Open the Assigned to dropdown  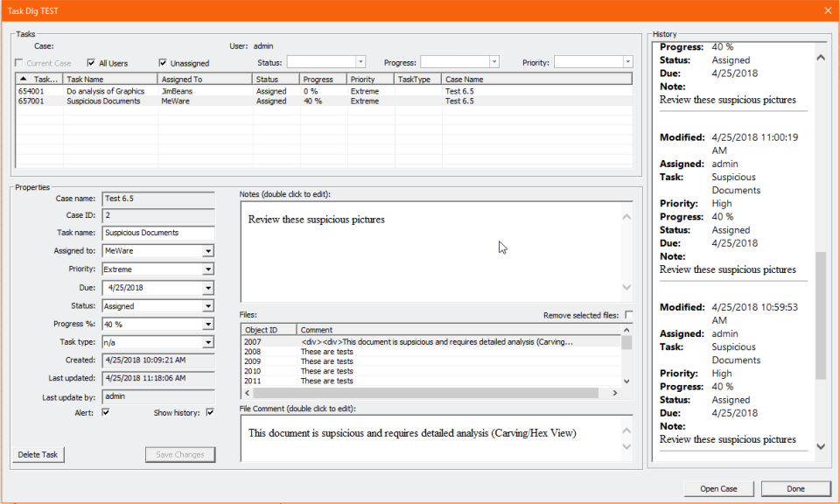tap(208, 251)
